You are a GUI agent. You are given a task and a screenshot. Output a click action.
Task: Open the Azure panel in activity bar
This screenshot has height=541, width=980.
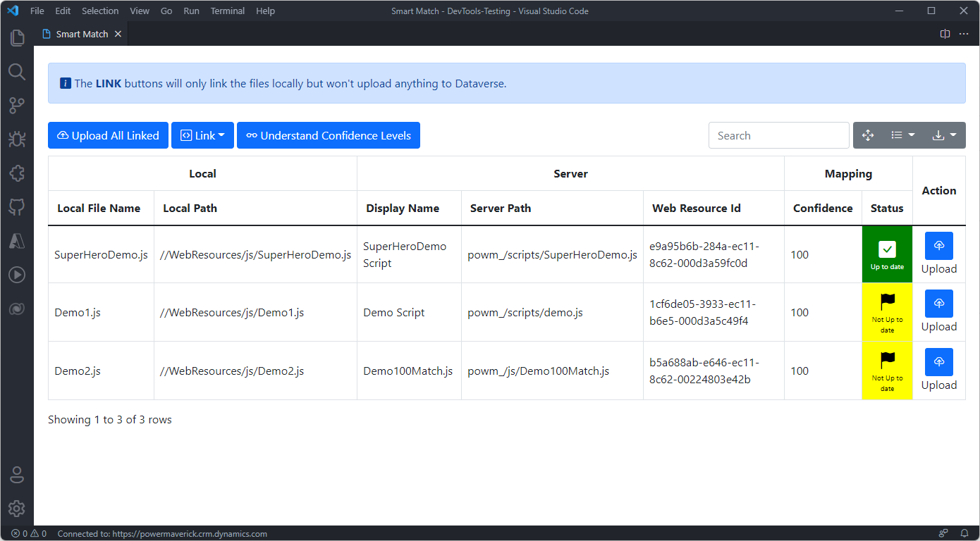17,241
